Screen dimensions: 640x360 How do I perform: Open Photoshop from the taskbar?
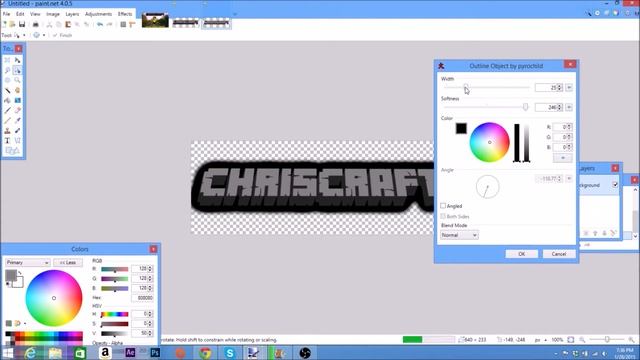tap(155, 353)
